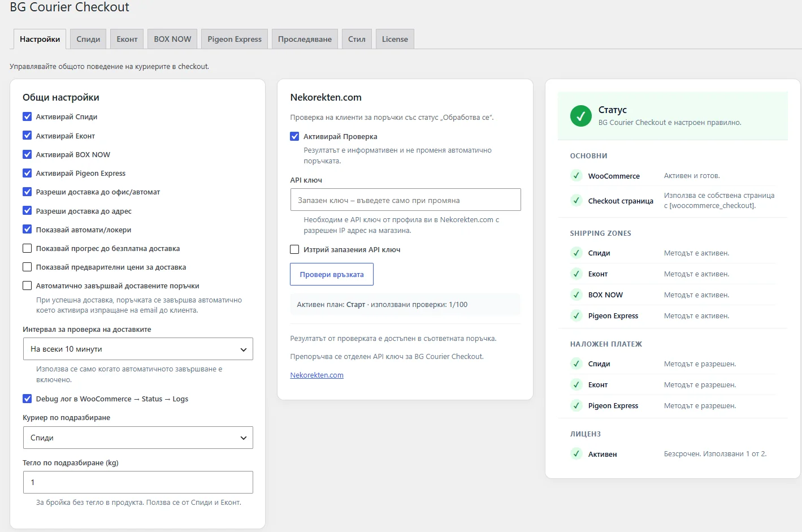Image resolution: width=802 pixels, height=532 pixels.
Task: Click the Тегло по подразбиране field
Action: tap(138, 482)
